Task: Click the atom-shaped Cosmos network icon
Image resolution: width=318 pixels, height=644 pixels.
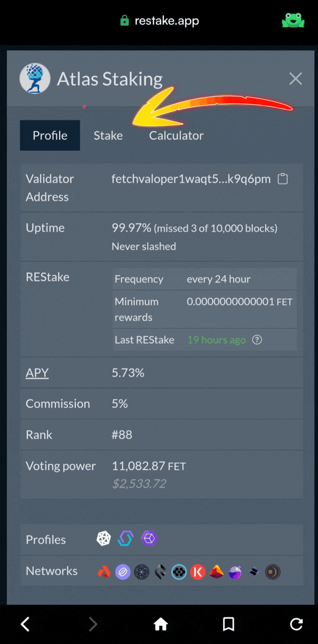Action: pyautogui.click(x=142, y=572)
